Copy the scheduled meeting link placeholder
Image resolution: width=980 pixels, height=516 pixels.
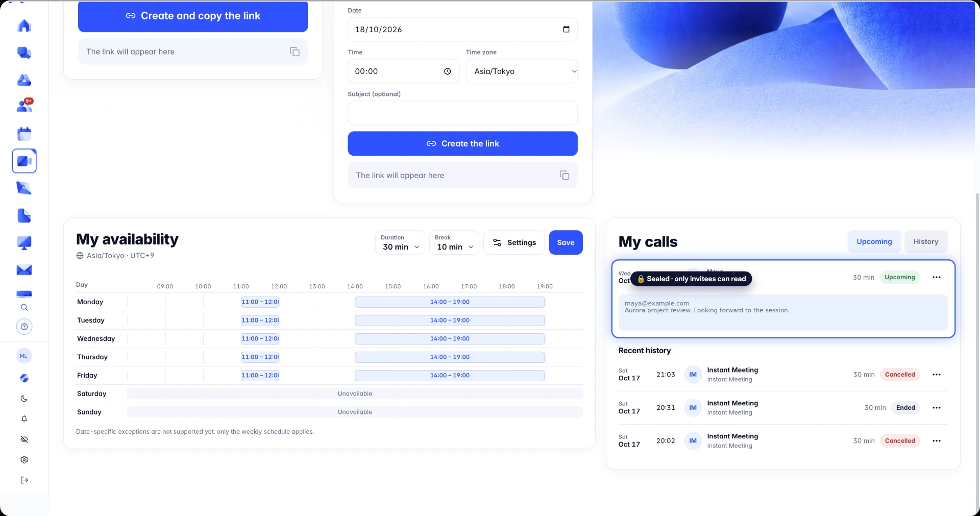564,175
